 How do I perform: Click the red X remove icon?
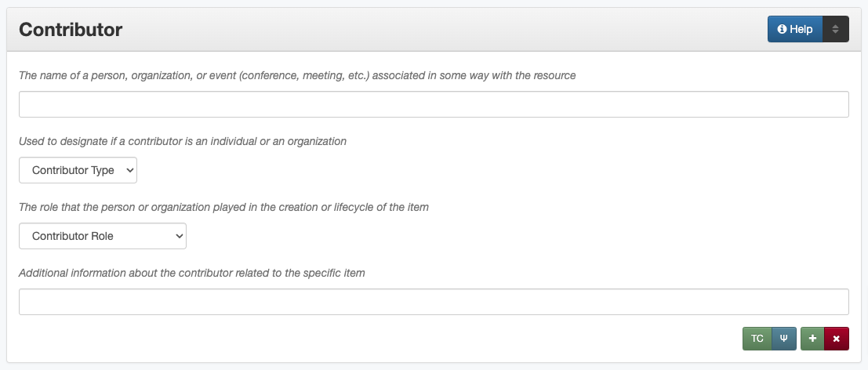(837, 339)
